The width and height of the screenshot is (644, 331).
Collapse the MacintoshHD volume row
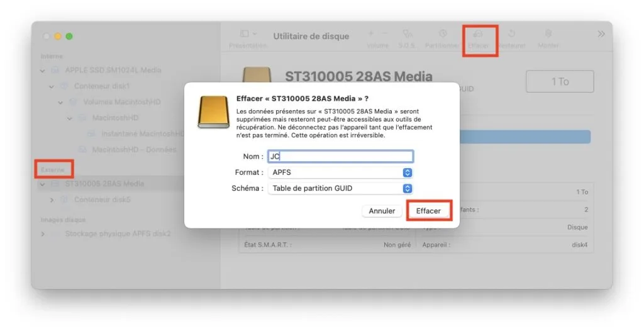[x=70, y=118]
